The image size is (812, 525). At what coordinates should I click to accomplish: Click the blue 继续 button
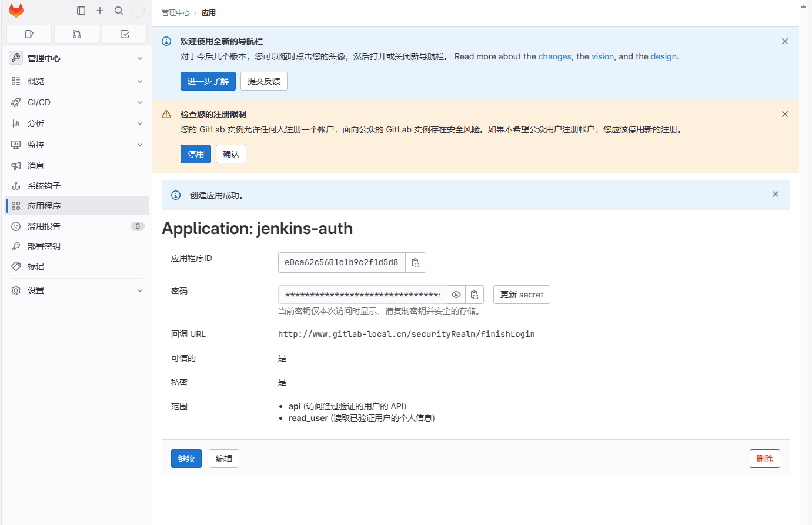[x=186, y=459]
